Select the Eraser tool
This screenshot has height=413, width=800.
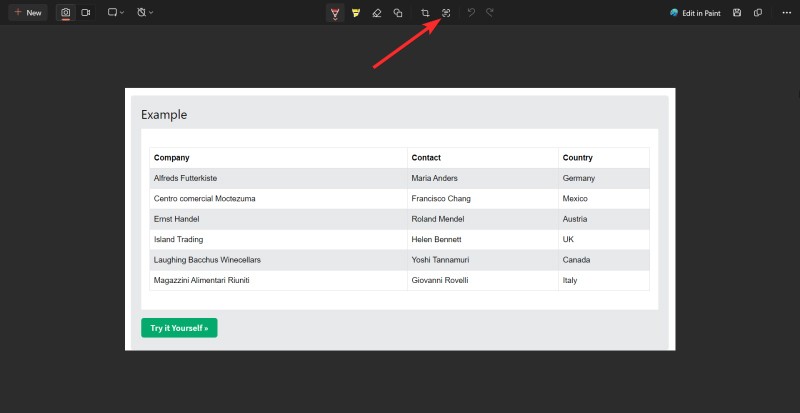pos(377,13)
